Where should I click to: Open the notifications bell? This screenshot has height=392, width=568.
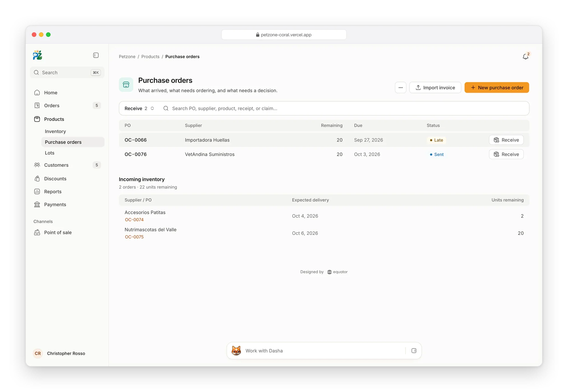526,56
